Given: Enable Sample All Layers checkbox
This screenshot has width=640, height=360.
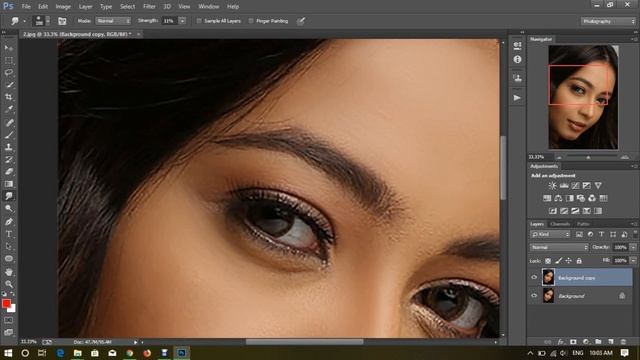Looking at the screenshot, I should (199, 21).
